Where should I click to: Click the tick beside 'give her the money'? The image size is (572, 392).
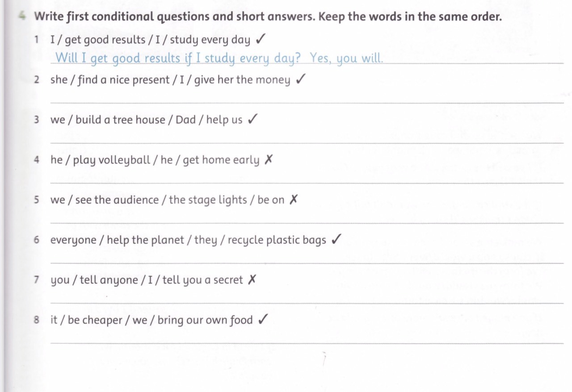(301, 79)
